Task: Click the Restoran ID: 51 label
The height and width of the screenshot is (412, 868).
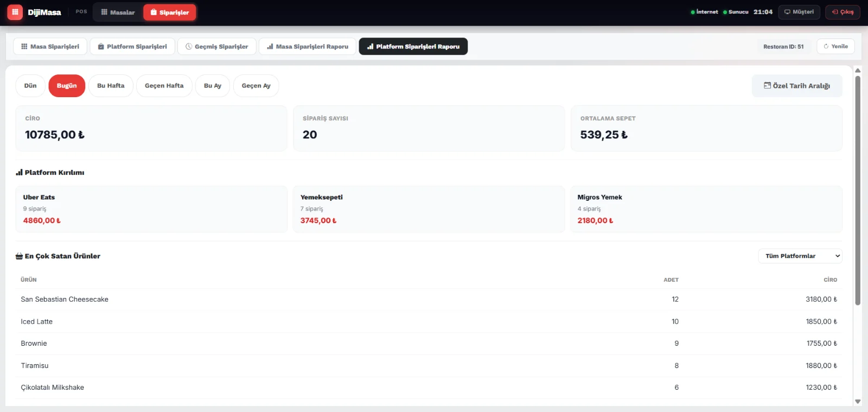Action: pos(783,47)
